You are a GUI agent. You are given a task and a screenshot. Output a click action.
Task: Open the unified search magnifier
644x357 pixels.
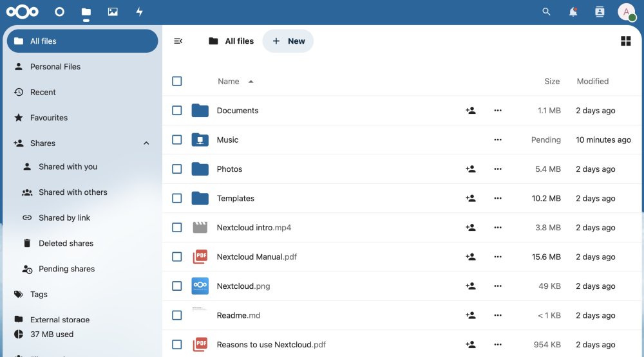(546, 12)
